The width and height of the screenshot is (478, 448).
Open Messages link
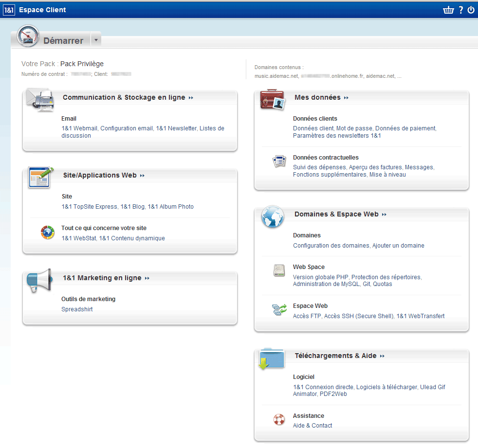[x=419, y=167]
